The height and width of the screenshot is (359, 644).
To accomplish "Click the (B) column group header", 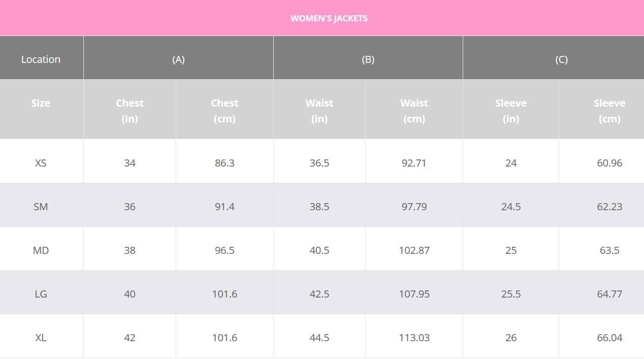I will point(368,59).
